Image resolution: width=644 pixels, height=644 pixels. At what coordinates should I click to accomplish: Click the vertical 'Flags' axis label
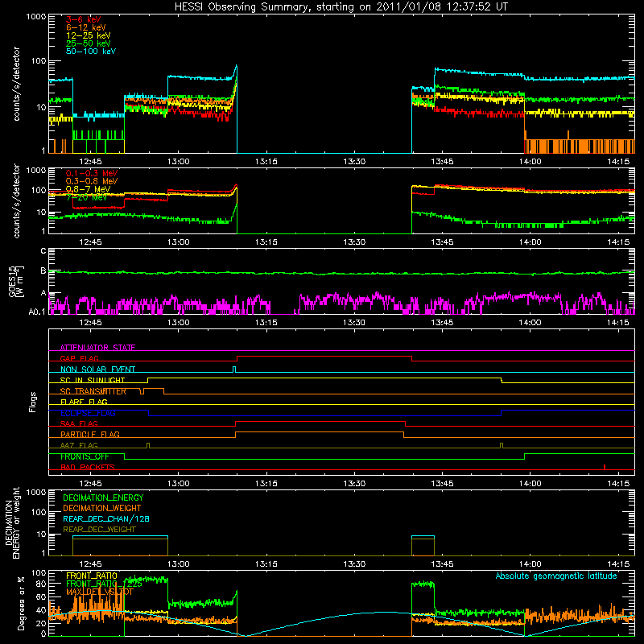[33, 402]
